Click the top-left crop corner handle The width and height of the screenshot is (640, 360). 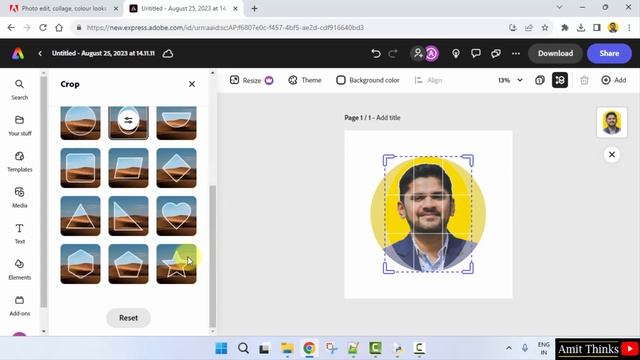388,160
